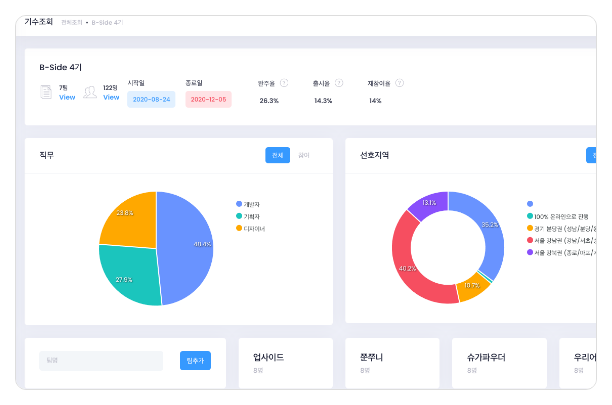Switch 직무 chart to the gray second tab

coord(304,155)
